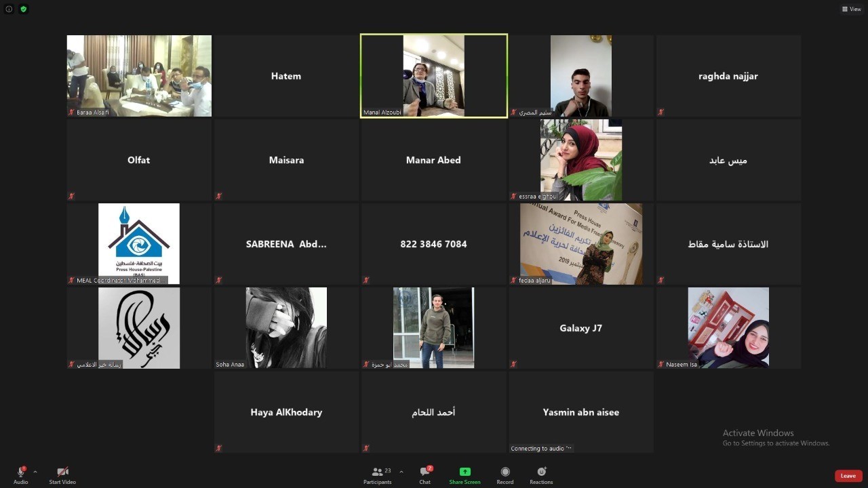This screenshot has height=488, width=868.
Task: Open the Reactions menu
Action: click(x=541, y=475)
